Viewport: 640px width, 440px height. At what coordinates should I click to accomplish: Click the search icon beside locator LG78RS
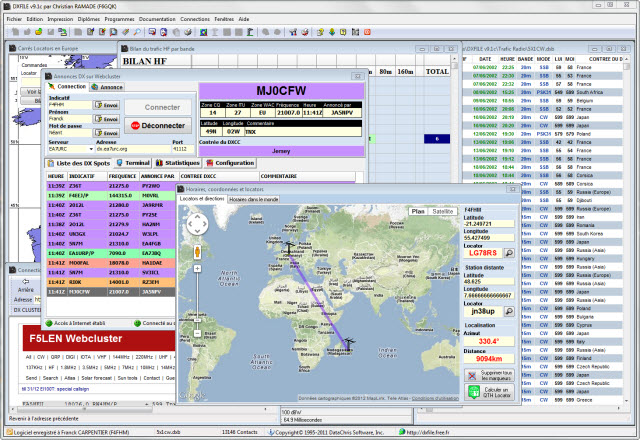pos(509,253)
